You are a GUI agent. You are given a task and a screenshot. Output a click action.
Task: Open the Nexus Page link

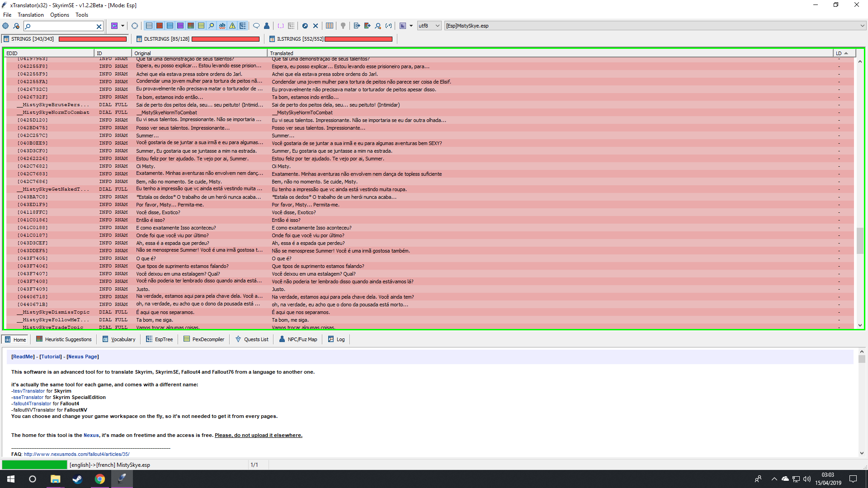[x=83, y=357]
